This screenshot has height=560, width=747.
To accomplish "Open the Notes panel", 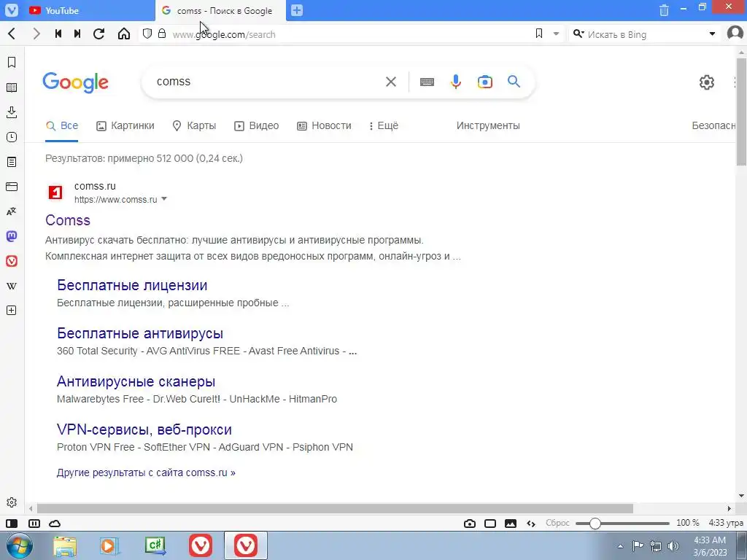I will (x=12, y=162).
